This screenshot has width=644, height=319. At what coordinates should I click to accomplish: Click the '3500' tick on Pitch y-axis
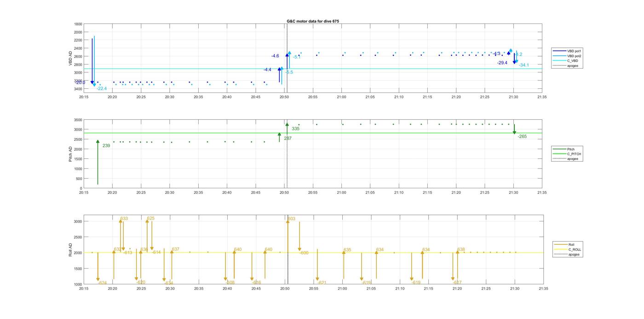click(78, 120)
